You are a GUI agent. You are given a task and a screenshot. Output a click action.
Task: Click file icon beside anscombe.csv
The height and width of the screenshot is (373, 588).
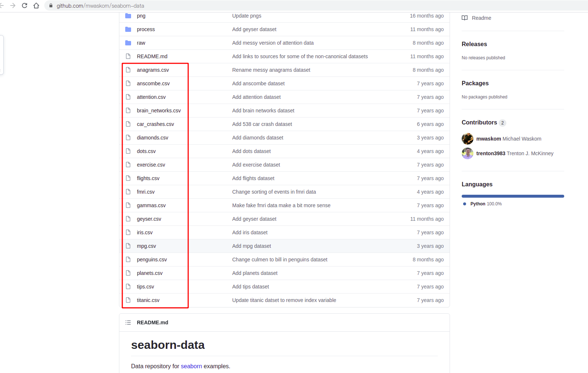coord(128,83)
